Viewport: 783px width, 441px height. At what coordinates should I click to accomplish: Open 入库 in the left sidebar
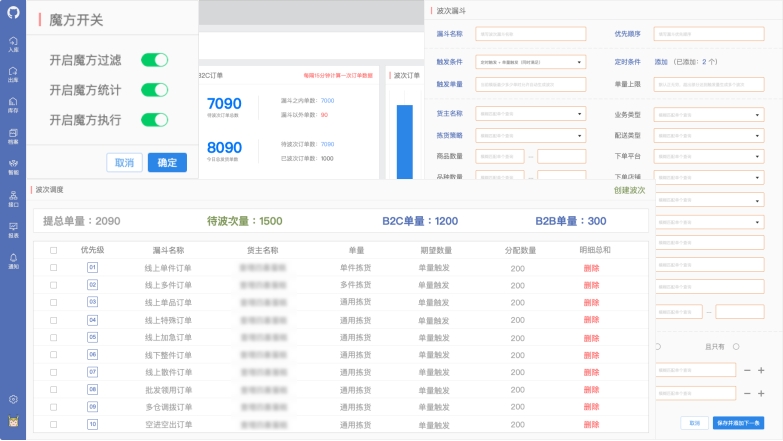click(13, 44)
